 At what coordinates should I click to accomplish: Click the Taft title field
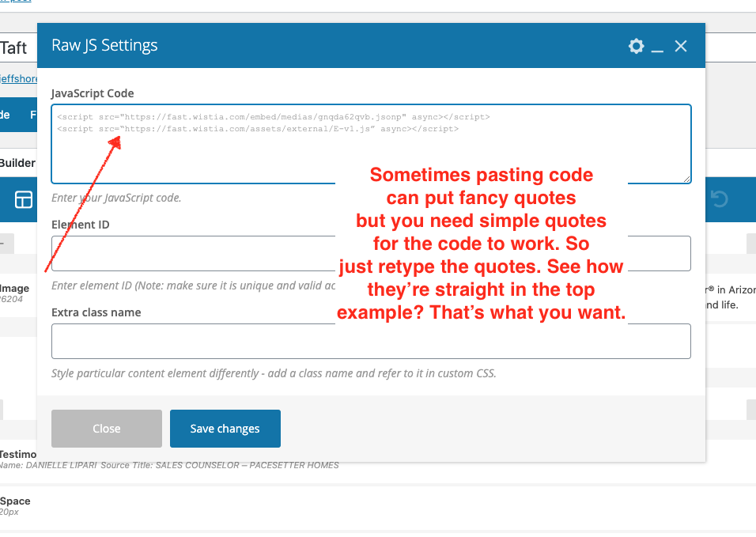(14, 47)
